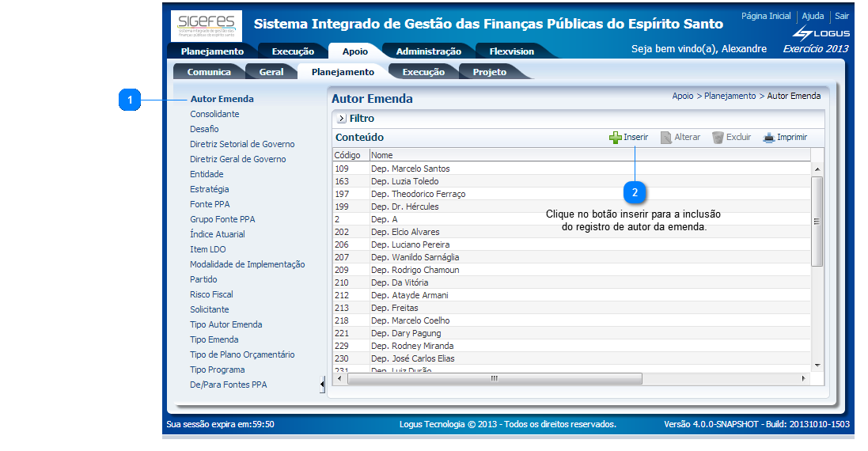
Task: Open Tipo Programa from sidebar list
Action: tap(217, 370)
